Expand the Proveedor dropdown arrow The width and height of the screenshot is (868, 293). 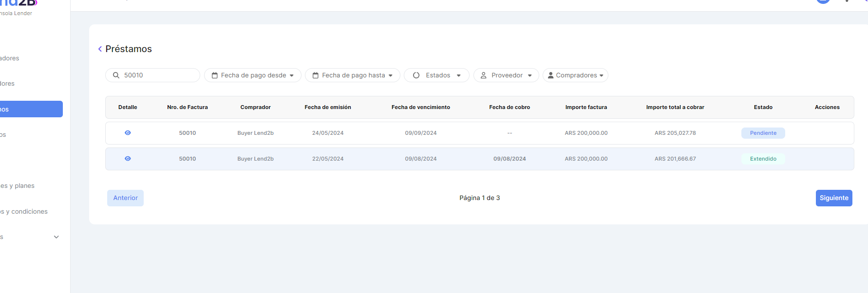coord(529,75)
